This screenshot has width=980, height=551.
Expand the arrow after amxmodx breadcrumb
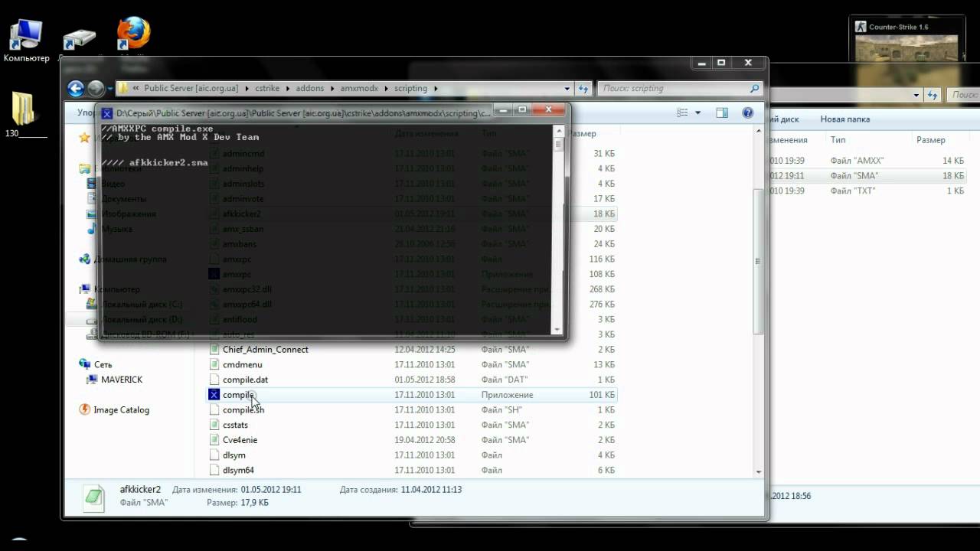[x=386, y=89]
